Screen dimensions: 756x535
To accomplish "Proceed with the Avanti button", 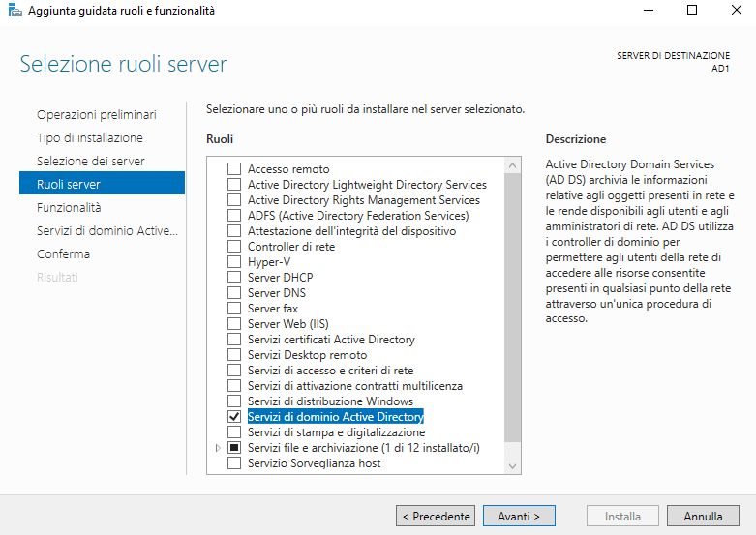I will 519,517.
